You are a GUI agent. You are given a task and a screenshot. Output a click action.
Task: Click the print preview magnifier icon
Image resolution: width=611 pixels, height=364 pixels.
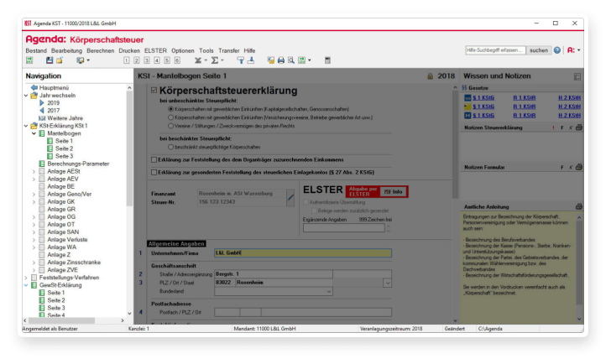click(291, 60)
